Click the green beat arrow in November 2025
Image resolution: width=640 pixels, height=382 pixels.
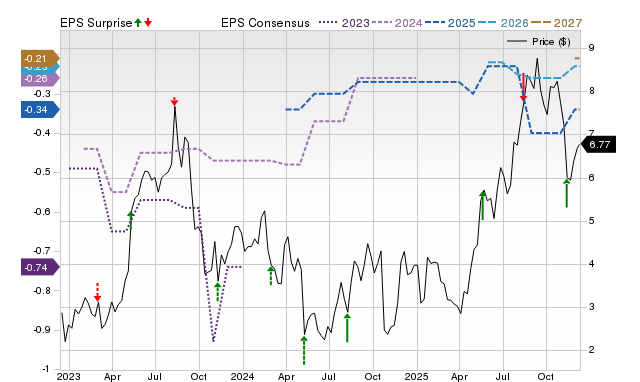567,193
